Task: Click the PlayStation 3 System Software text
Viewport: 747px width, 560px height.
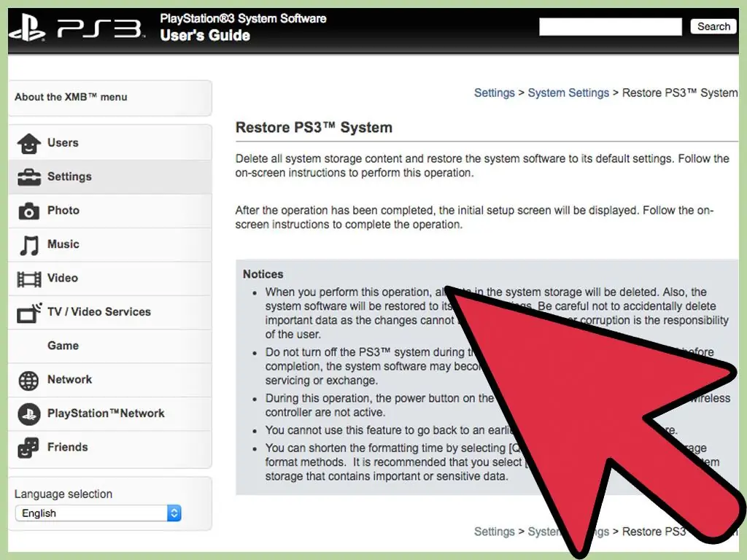Action: click(x=243, y=18)
